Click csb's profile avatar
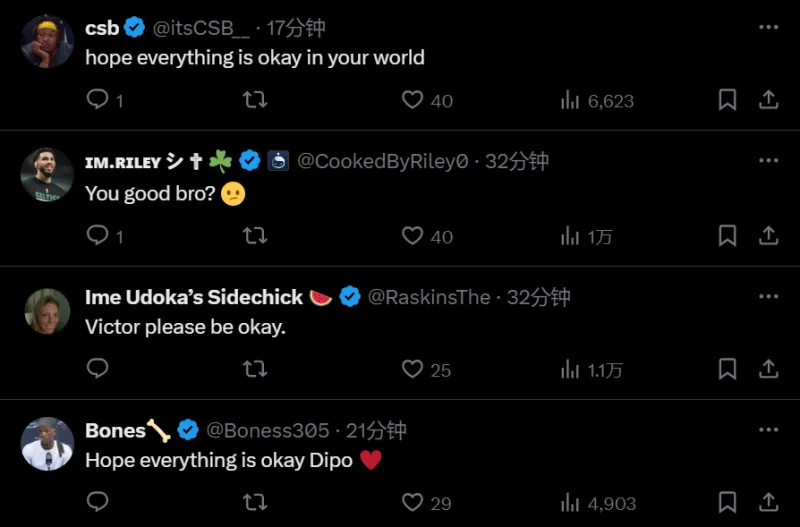Viewport: 800px width, 527px height. (x=47, y=42)
